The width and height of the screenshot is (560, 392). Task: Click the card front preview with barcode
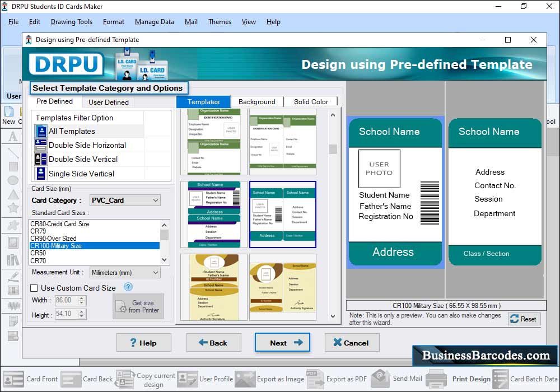point(395,192)
